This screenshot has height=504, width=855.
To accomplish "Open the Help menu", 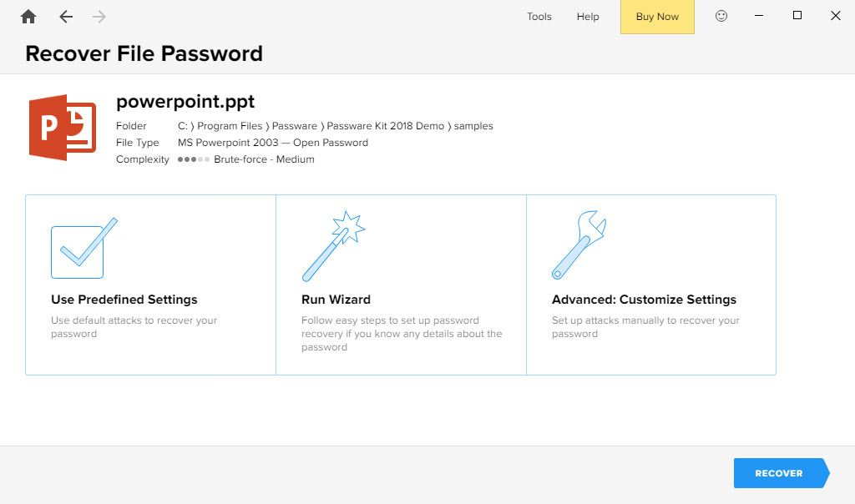I will (588, 17).
